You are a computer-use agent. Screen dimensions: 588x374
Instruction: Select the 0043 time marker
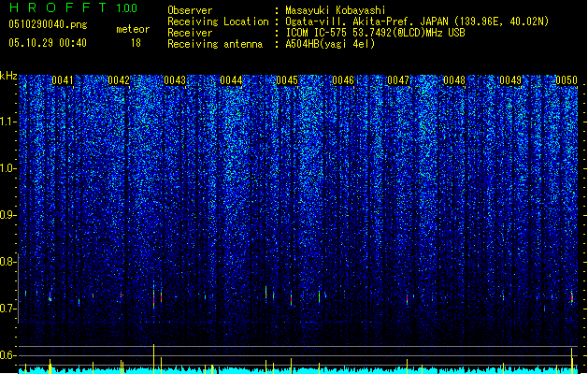(x=175, y=80)
